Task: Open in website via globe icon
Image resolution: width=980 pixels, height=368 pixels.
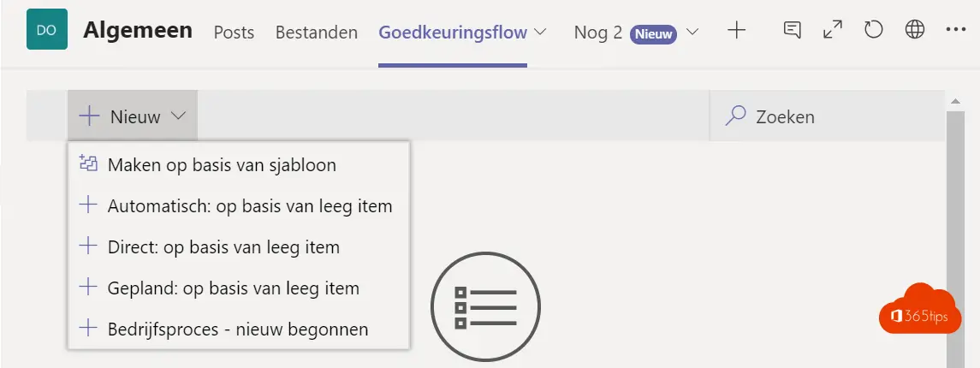Action: coord(914,30)
